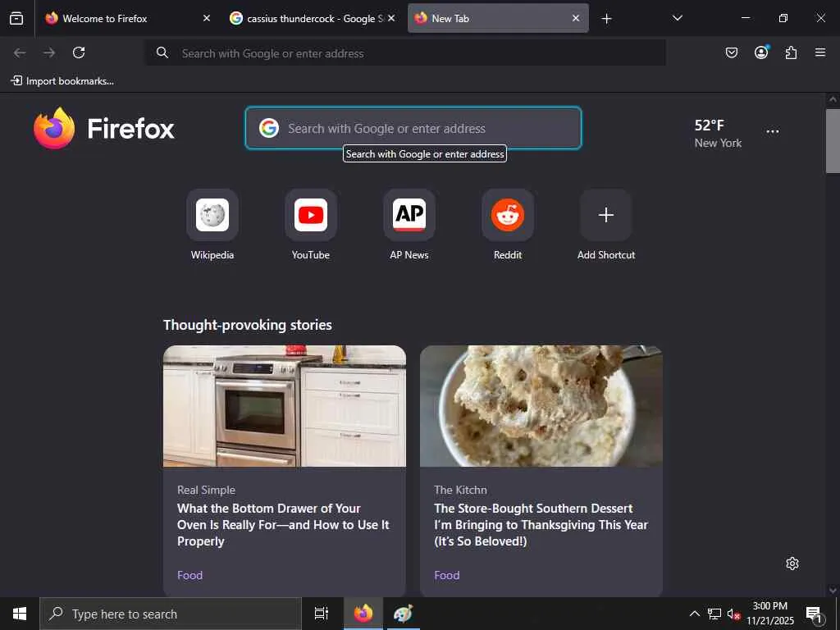Click the page vertical scrollbar thumb
The image size is (840, 630).
click(x=833, y=141)
